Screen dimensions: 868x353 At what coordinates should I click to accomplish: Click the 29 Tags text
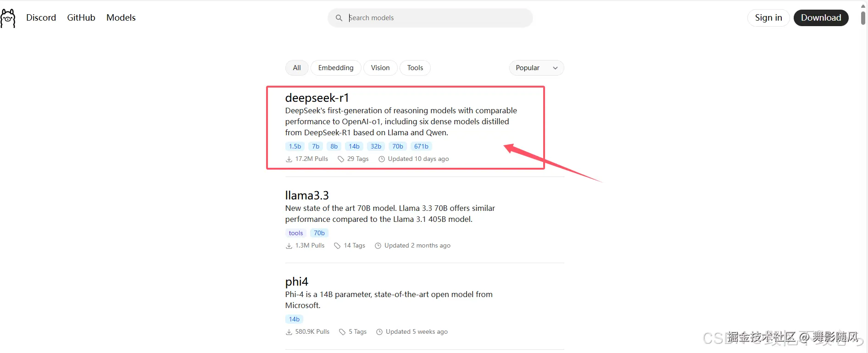point(358,159)
